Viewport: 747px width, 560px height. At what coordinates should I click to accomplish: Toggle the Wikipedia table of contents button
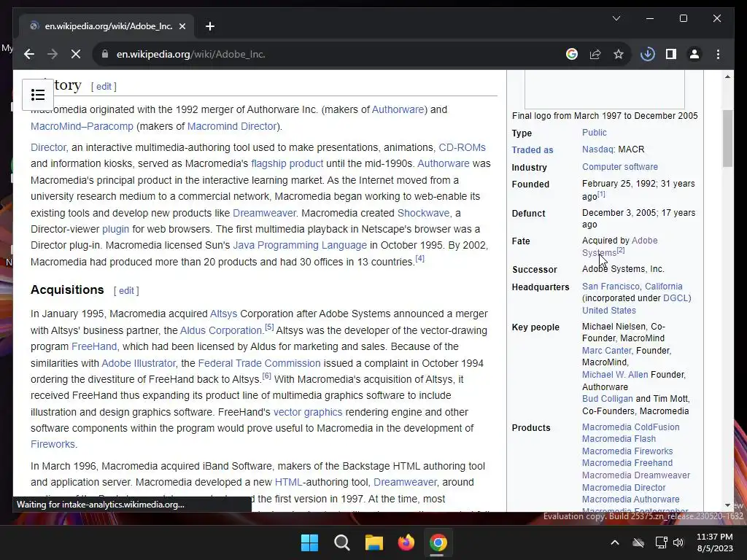(38, 95)
